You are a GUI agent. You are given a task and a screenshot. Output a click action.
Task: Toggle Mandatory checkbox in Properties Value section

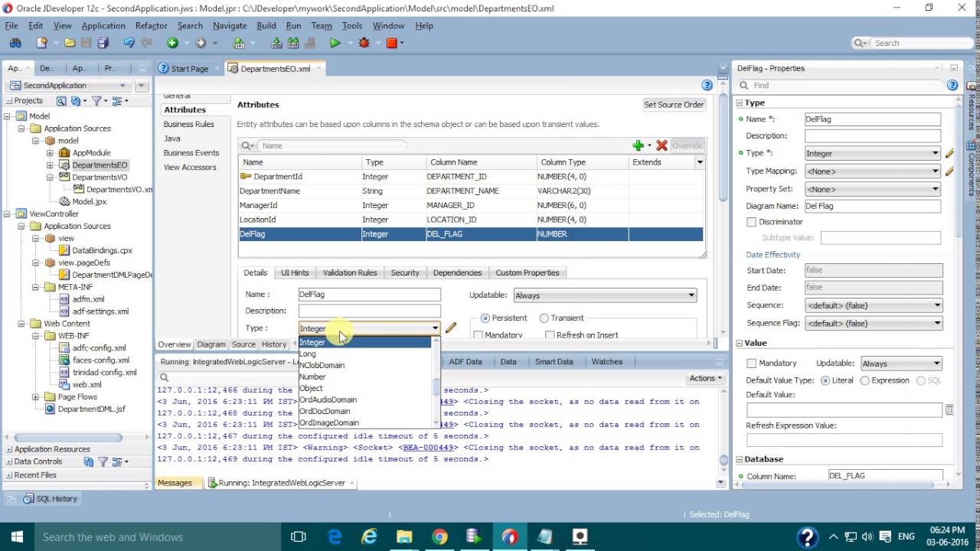[x=751, y=364]
